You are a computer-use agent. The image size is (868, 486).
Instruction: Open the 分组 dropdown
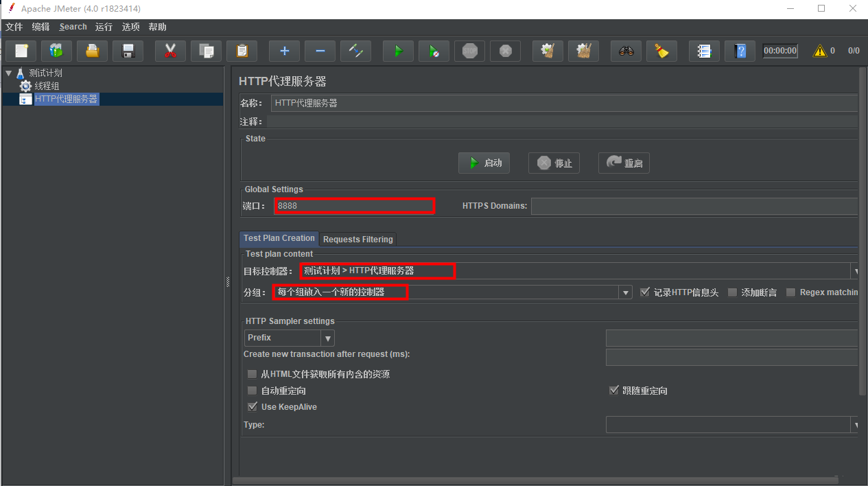[x=626, y=292]
